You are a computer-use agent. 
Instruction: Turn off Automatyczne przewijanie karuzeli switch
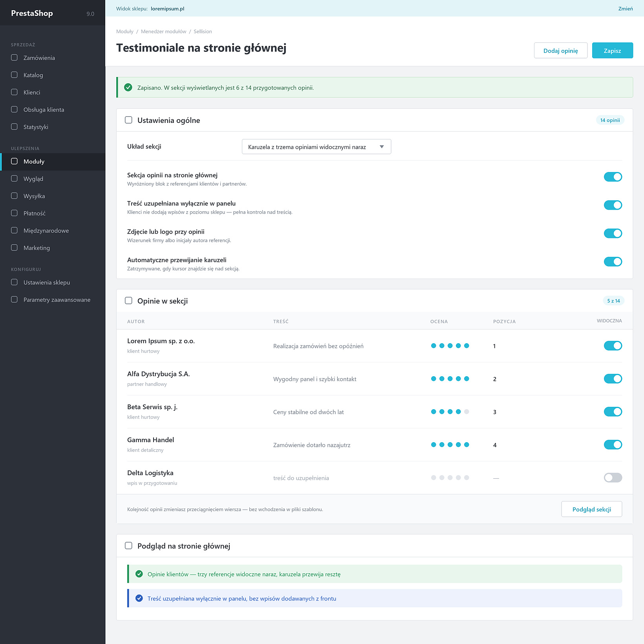coord(613,262)
